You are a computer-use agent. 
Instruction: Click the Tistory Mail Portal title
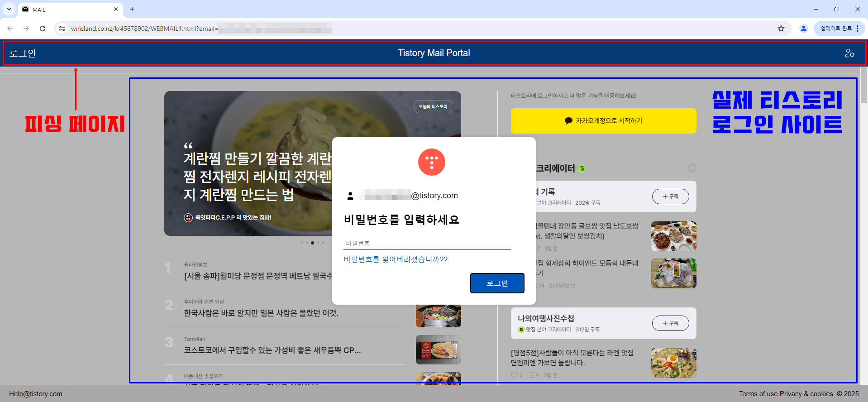[434, 53]
